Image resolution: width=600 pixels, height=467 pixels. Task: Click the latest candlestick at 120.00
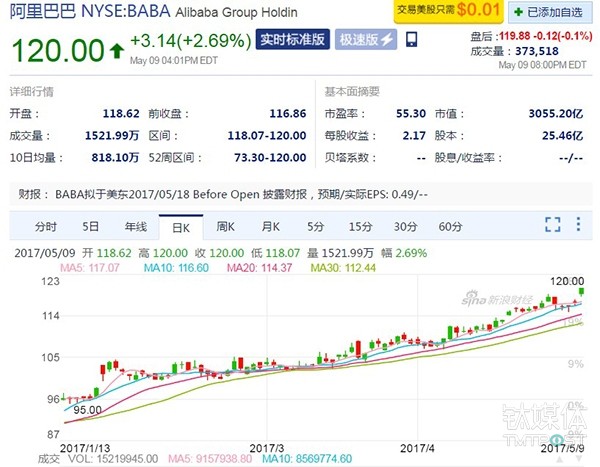582,291
